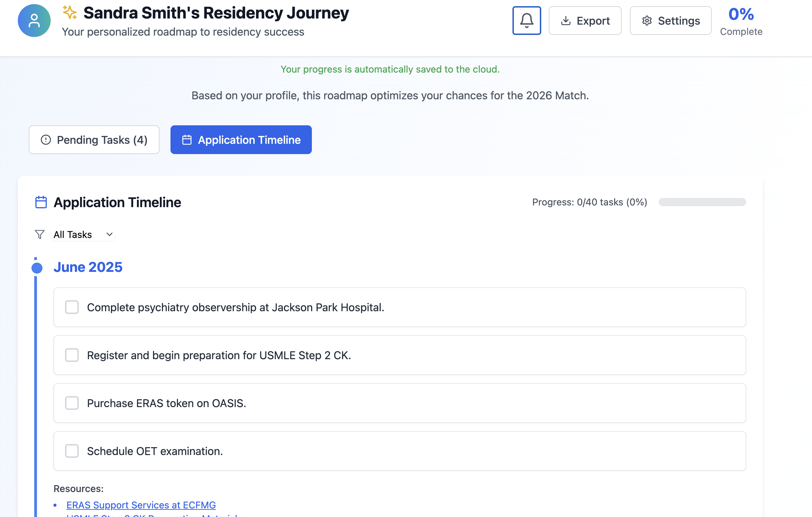The image size is (812, 517).
Task: Click the sparkle icon beside the title
Action: (x=70, y=13)
